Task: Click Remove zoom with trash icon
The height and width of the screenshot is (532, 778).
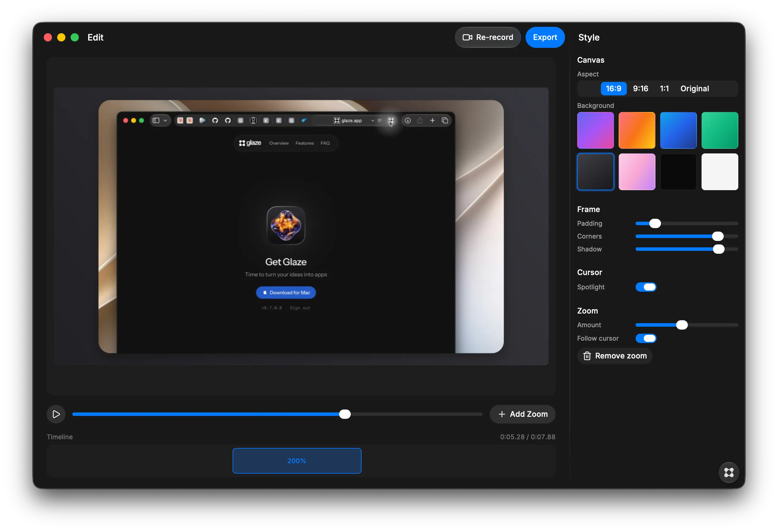Action: (x=615, y=356)
